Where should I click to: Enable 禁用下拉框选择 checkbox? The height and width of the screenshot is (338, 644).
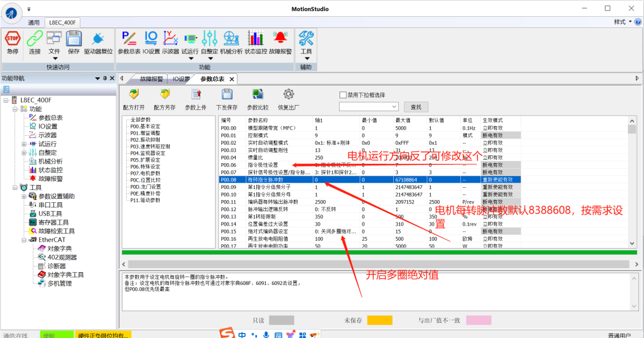(x=343, y=95)
